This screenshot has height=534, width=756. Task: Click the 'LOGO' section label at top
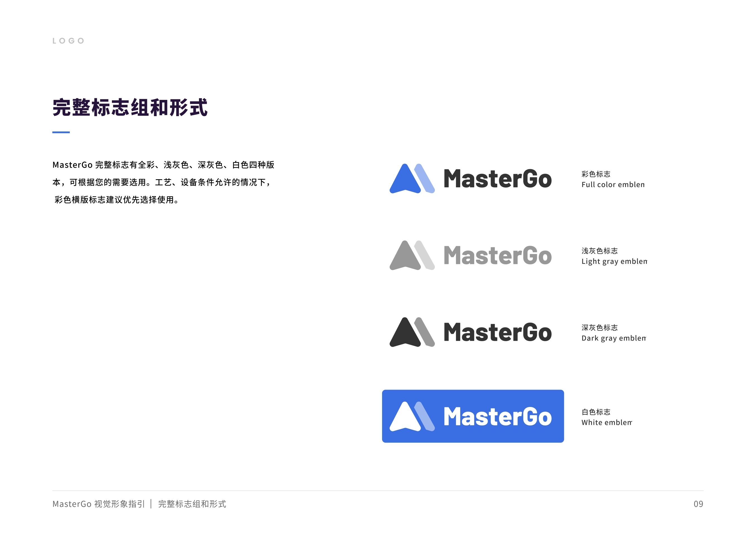pos(68,41)
